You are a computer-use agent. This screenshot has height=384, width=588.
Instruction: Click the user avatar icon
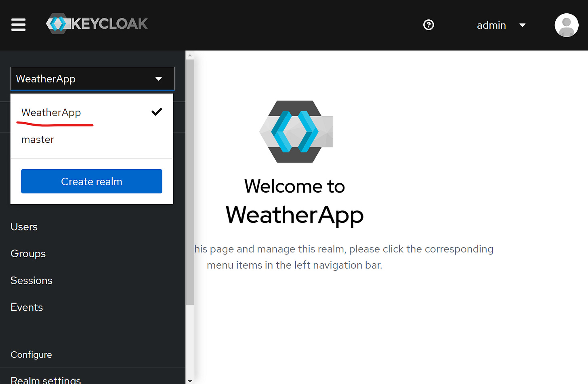(x=567, y=25)
